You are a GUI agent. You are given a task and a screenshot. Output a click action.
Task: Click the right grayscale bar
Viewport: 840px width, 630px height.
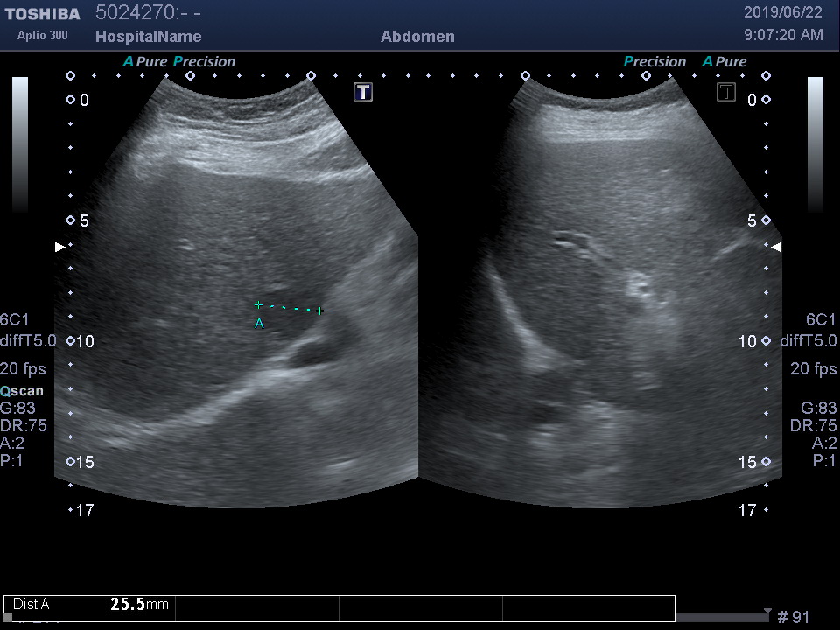coord(815,144)
